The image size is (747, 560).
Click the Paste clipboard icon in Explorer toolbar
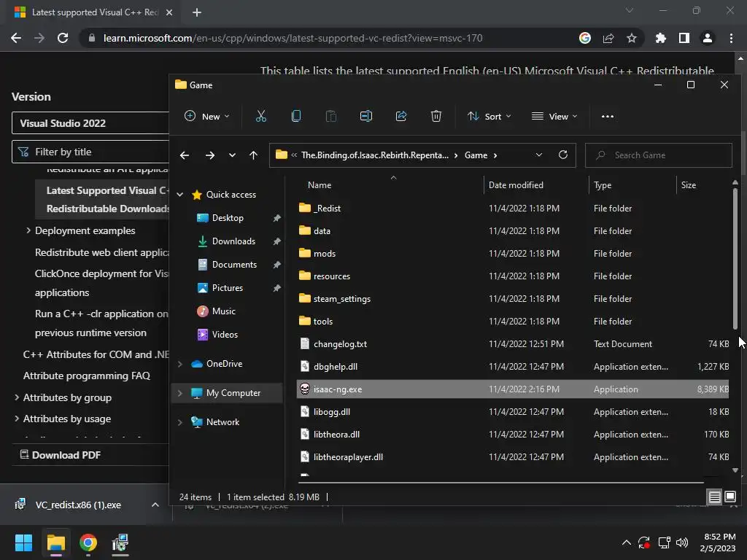coord(330,116)
